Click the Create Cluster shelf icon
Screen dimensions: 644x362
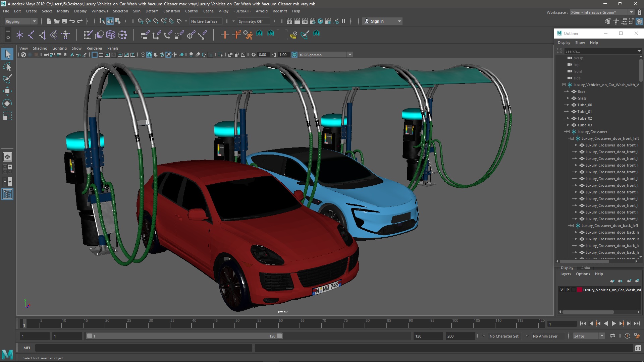[122, 35]
